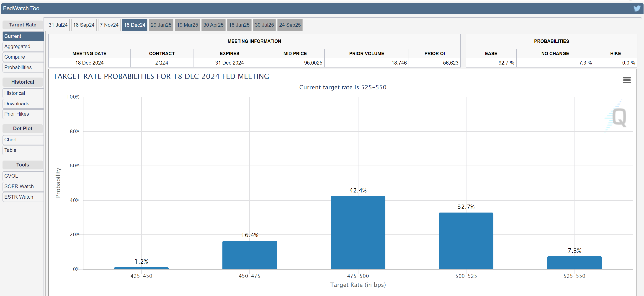Open the ESTR Watch tool
644x296 pixels.
tap(23, 197)
